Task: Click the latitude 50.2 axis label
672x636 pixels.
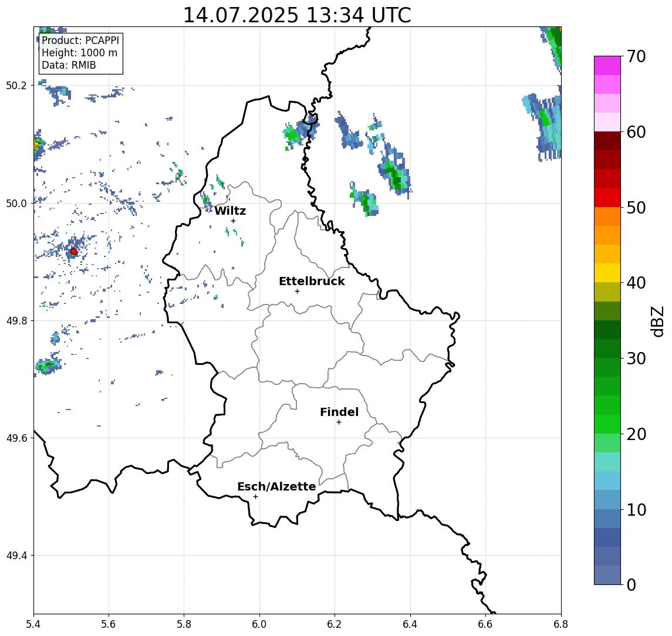Action: click(x=16, y=85)
